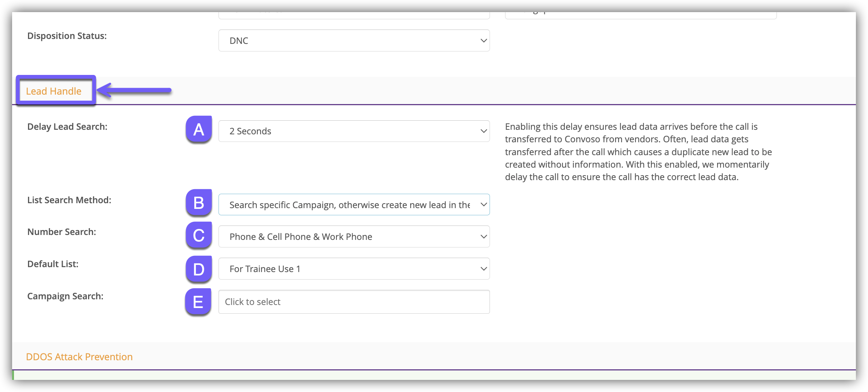Open the DDOS Attack Prevention section heading
The width and height of the screenshot is (868, 392).
(79, 357)
